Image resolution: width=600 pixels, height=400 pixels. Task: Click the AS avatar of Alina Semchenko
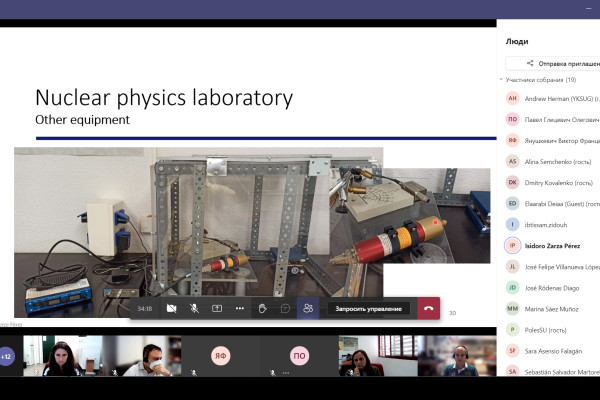pyautogui.click(x=513, y=161)
